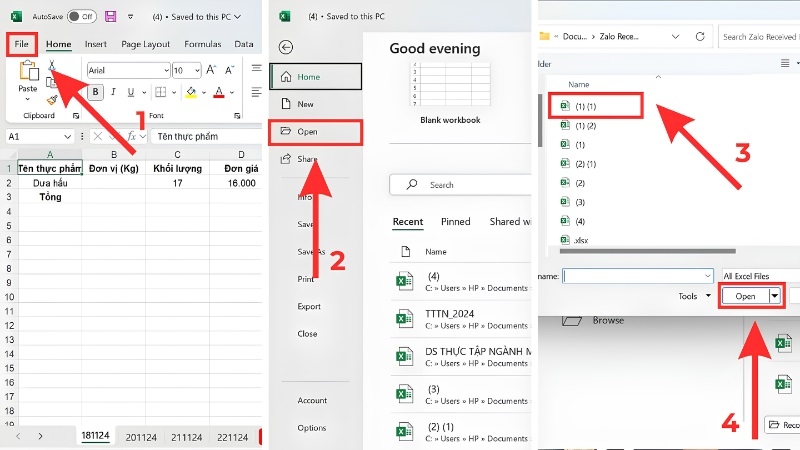
Task: Click the fx Insert Function icon
Action: (132, 136)
